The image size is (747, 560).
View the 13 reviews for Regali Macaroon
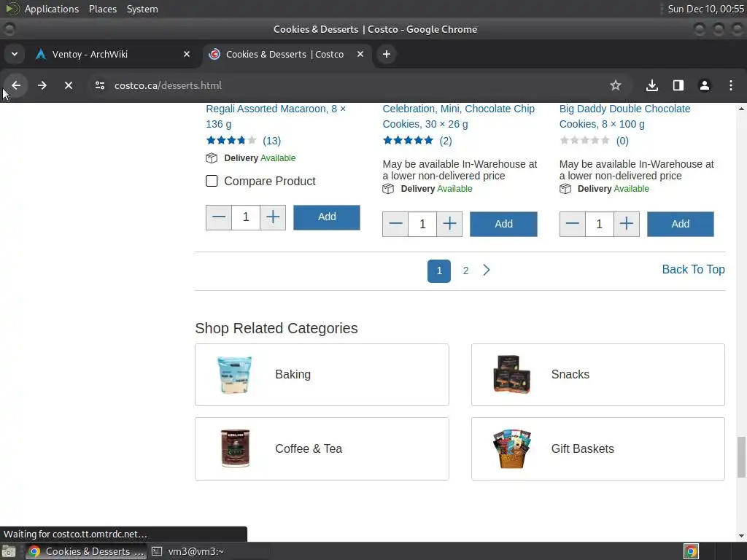click(x=271, y=141)
